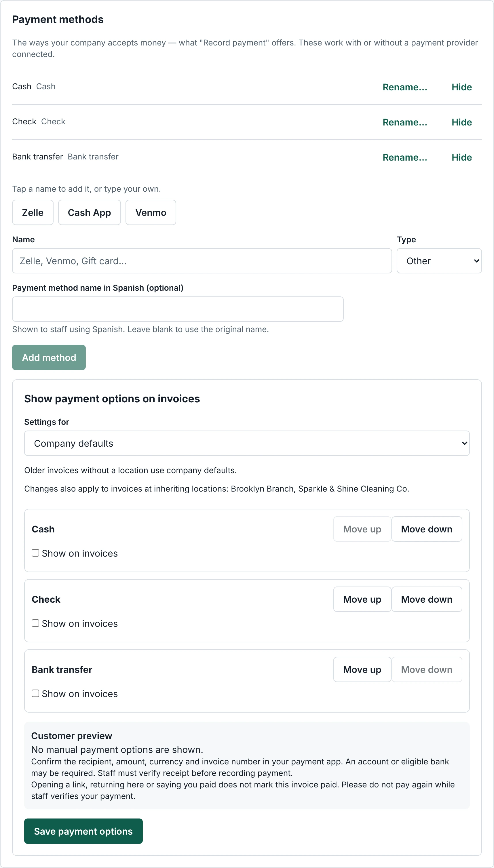Hide the Check payment method
The width and height of the screenshot is (494, 868).
point(461,122)
